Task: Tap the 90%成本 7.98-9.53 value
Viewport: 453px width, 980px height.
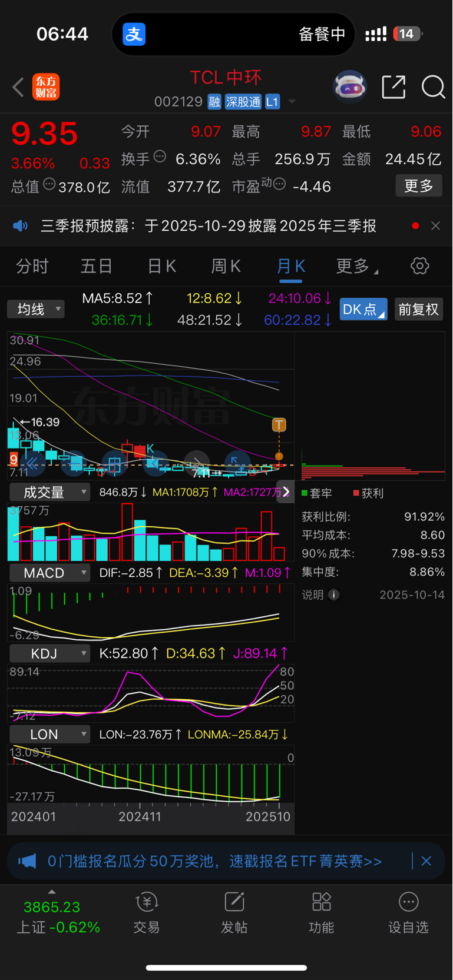Action: coord(418,553)
